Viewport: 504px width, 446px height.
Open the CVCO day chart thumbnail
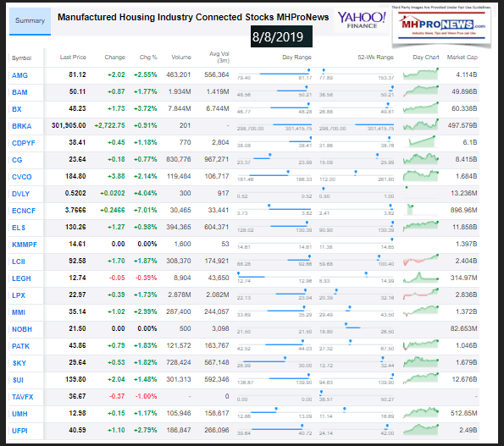click(x=421, y=176)
